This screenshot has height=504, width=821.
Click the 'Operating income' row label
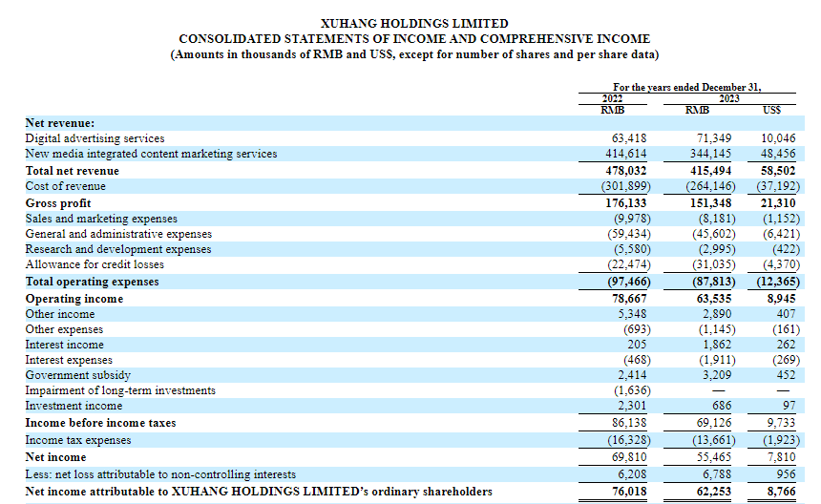point(74,299)
